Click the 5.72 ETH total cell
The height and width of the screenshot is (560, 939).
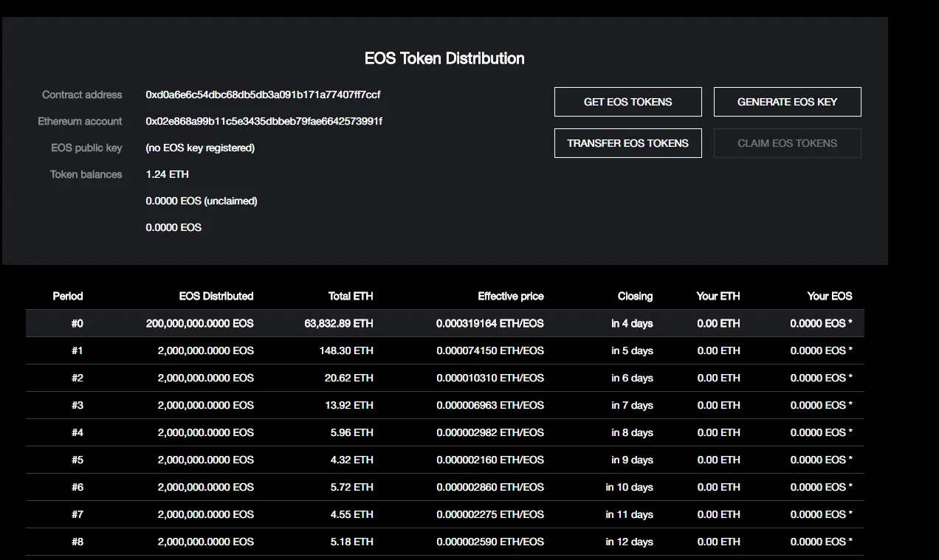tap(352, 487)
